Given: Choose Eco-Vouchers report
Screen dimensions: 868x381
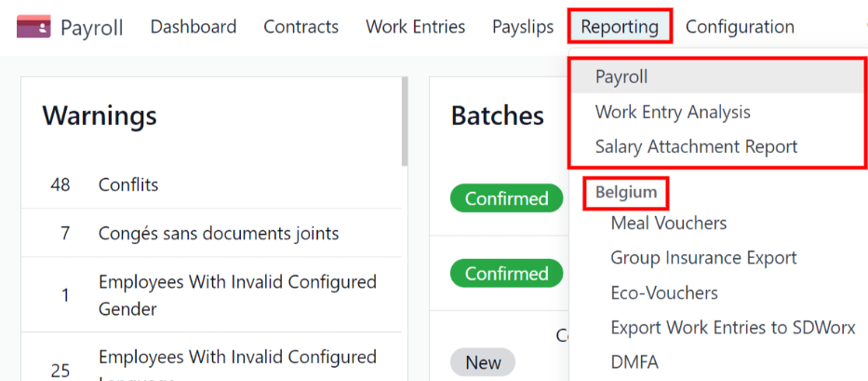Looking at the screenshot, I should tap(664, 293).
